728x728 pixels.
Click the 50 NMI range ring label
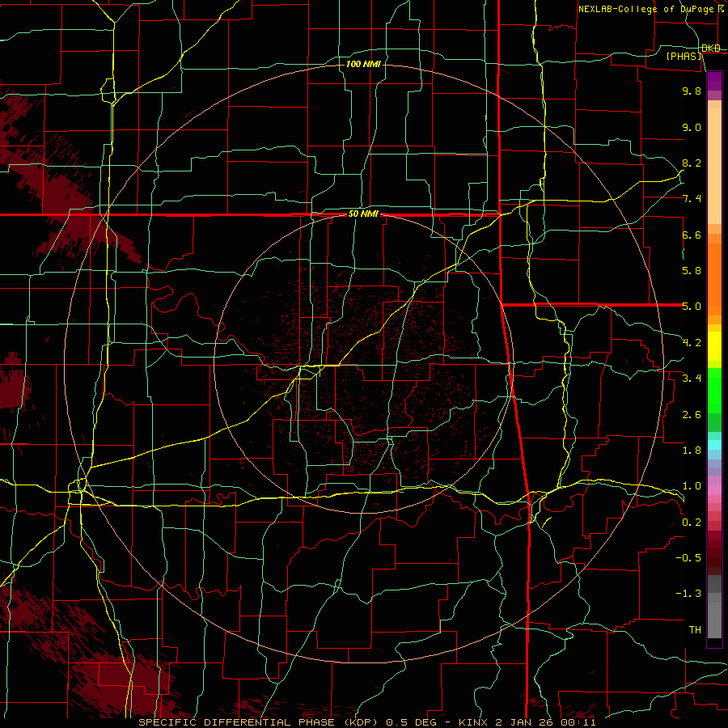[363, 214]
